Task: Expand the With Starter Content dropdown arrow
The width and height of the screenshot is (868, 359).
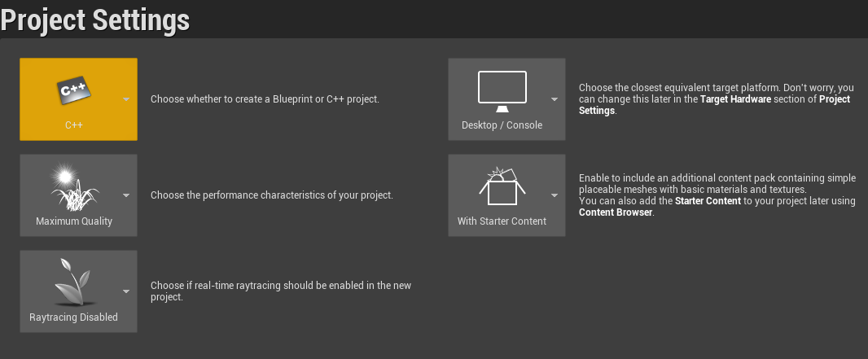Action: (555, 195)
